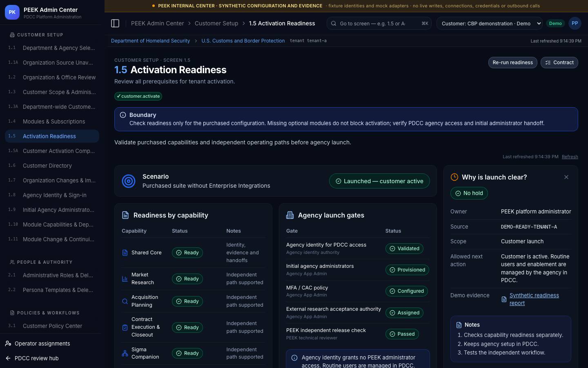Click Re-run readiness button
Image resolution: width=588 pixels, height=368 pixels.
tap(512, 63)
